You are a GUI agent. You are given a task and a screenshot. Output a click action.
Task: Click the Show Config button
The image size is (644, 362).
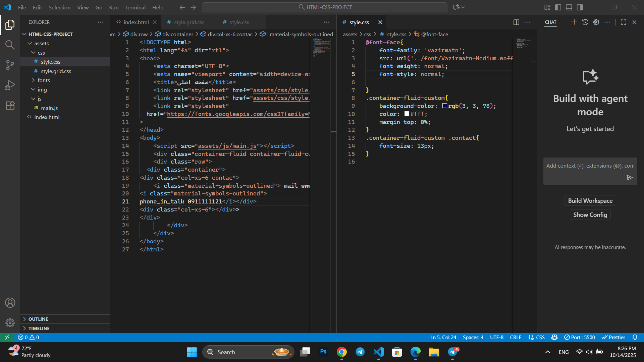[590, 215]
